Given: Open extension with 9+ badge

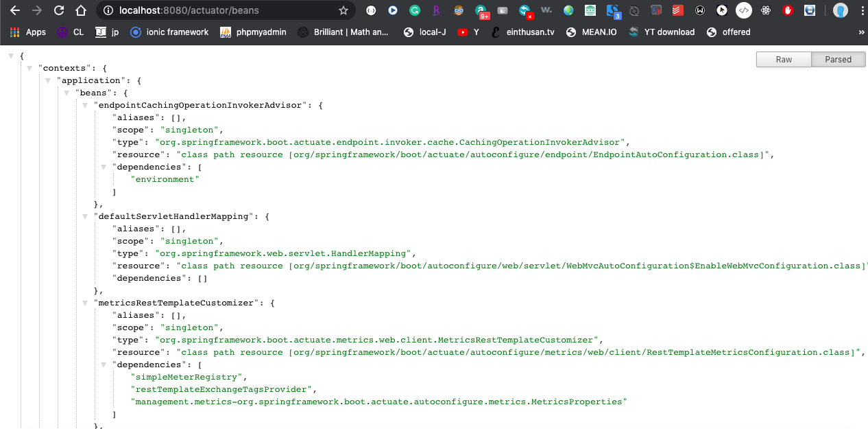Looking at the screenshot, I should tap(482, 12).
